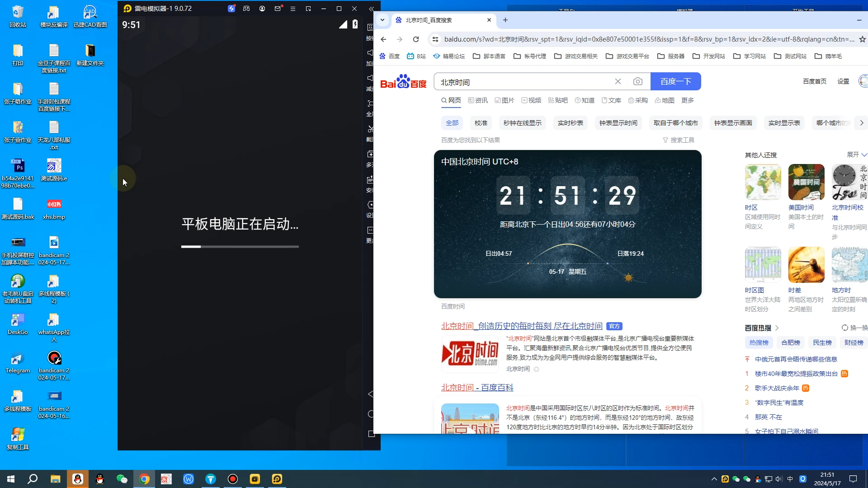This screenshot has height=488, width=868.
Task: Expand 百度热搜 with the chevron
Action: coord(777,328)
